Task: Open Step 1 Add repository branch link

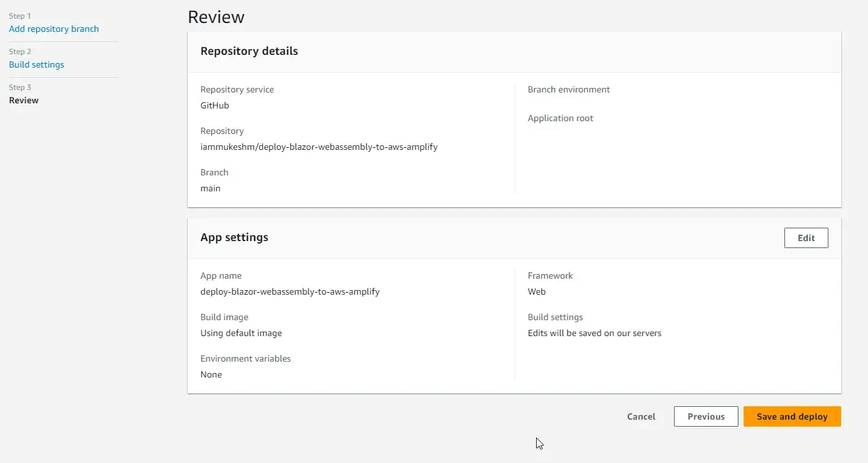Action: click(54, 29)
